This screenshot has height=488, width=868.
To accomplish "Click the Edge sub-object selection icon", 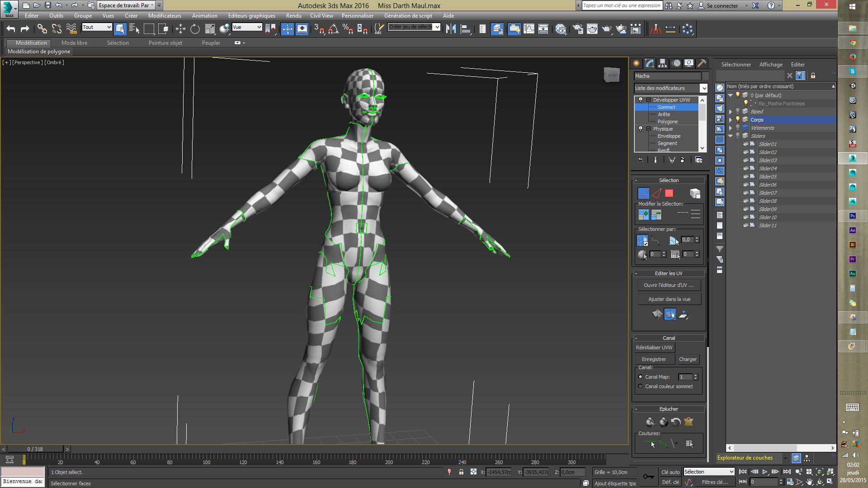I will tap(656, 193).
